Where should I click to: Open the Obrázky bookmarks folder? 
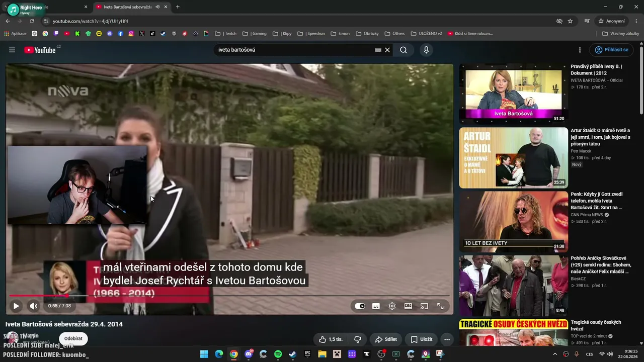pos(367,34)
